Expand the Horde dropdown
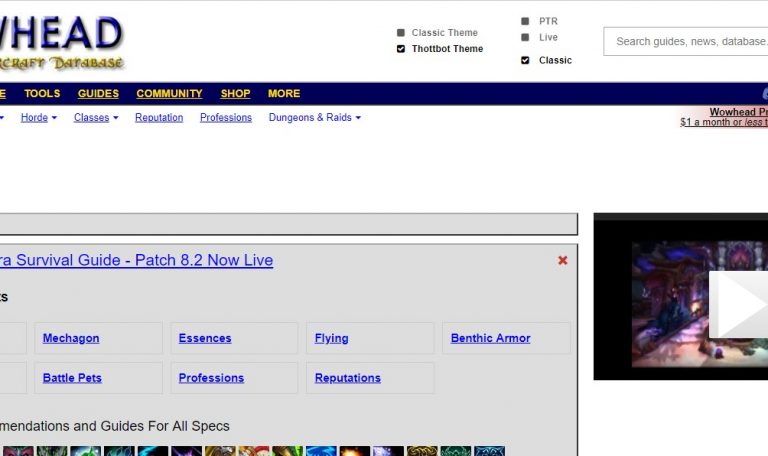 (x=39, y=118)
